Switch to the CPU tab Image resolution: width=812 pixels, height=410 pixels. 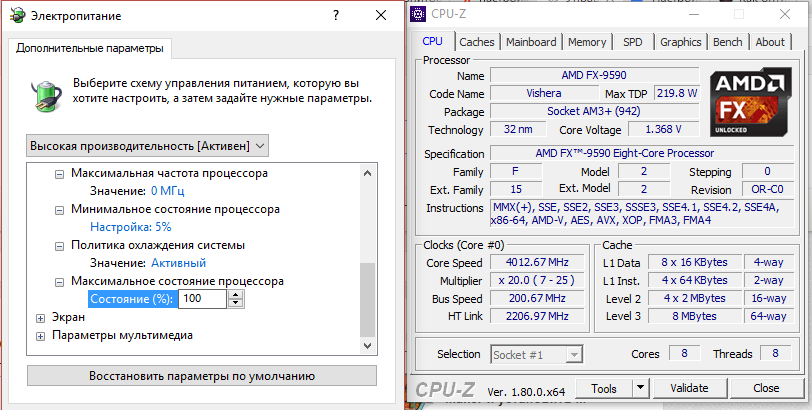point(432,41)
